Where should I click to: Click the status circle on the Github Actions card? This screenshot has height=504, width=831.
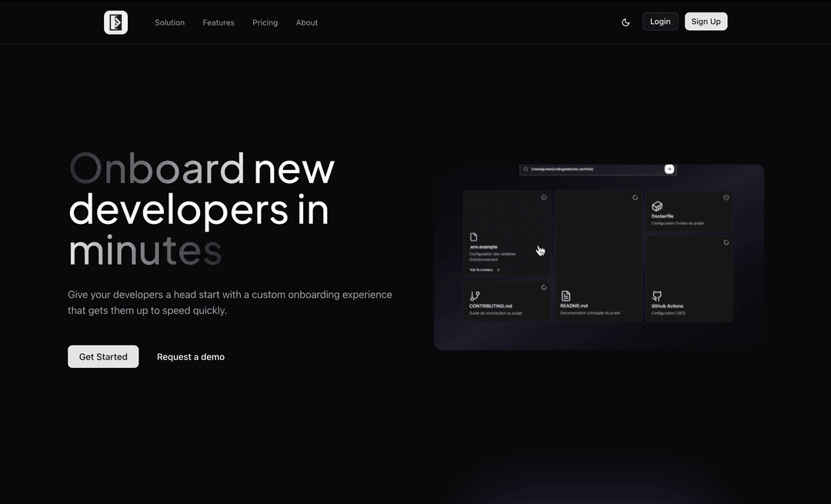click(x=726, y=242)
